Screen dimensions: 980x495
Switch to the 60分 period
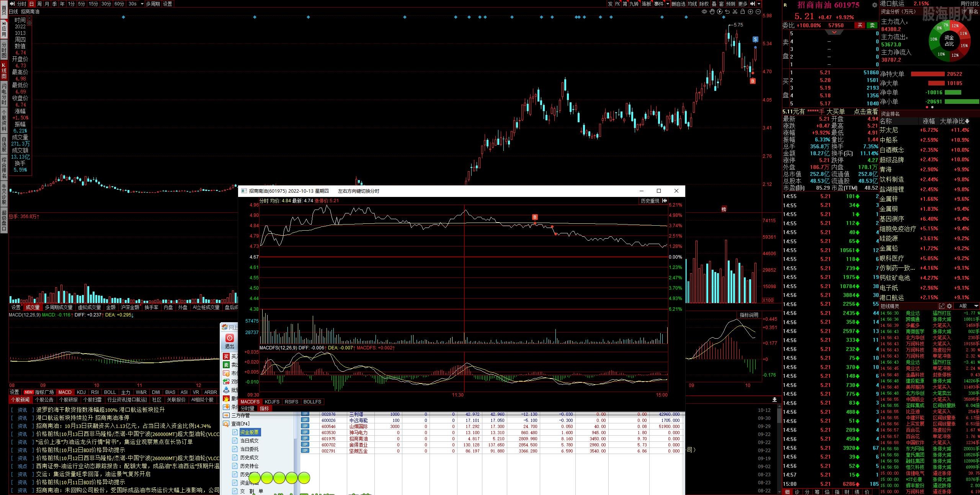click(119, 4)
